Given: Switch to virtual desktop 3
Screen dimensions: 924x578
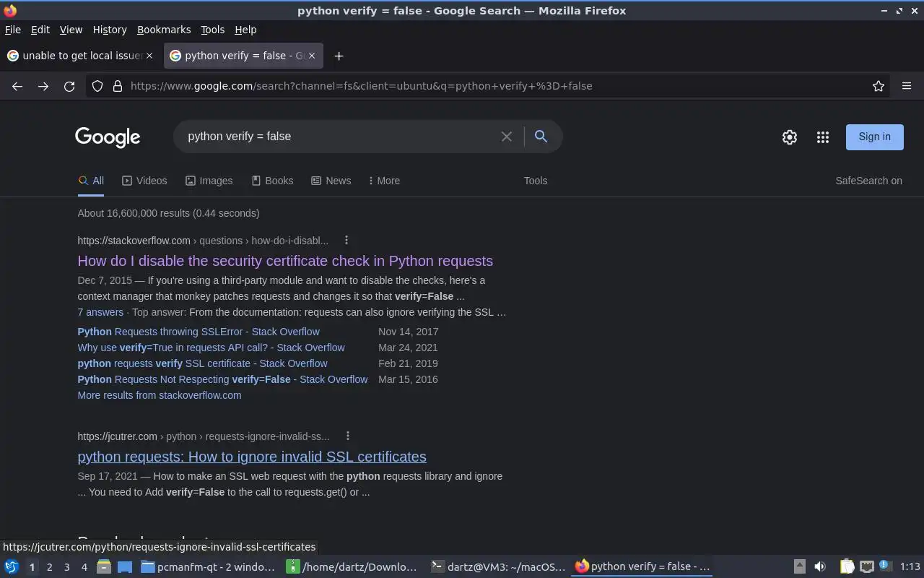Looking at the screenshot, I should click(x=66, y=567).
